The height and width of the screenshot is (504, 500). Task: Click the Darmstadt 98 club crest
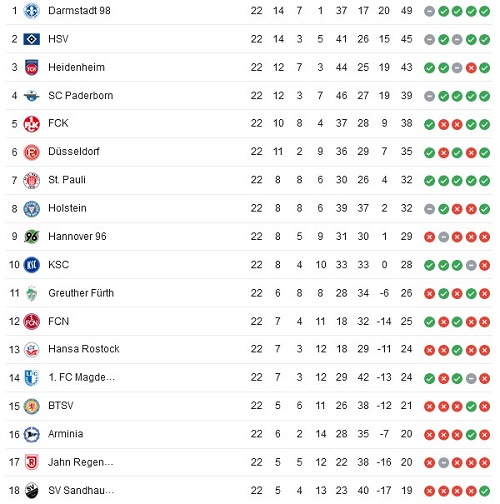(x=32, y=11)
